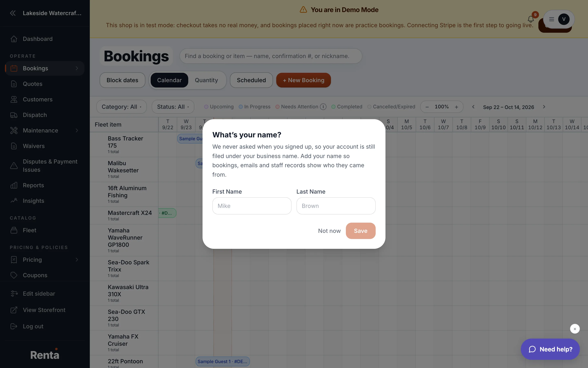Go to the previous date range arrow

pyautogui.click(x=473, y=107)
